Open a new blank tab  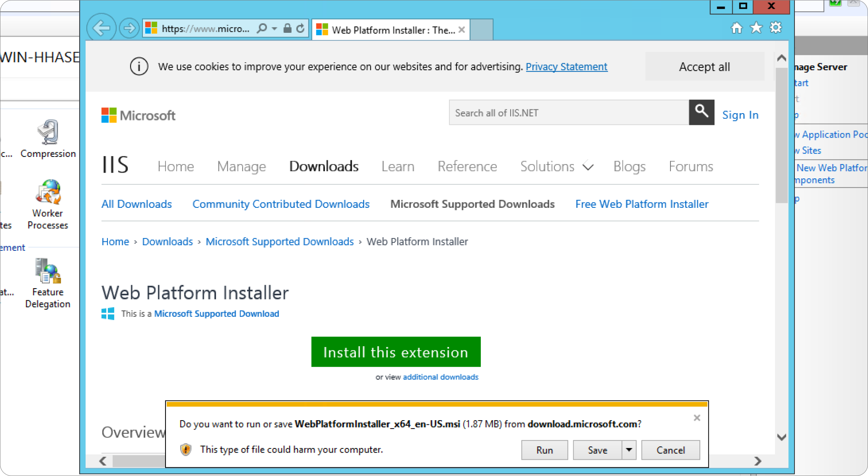click(482, 29)
